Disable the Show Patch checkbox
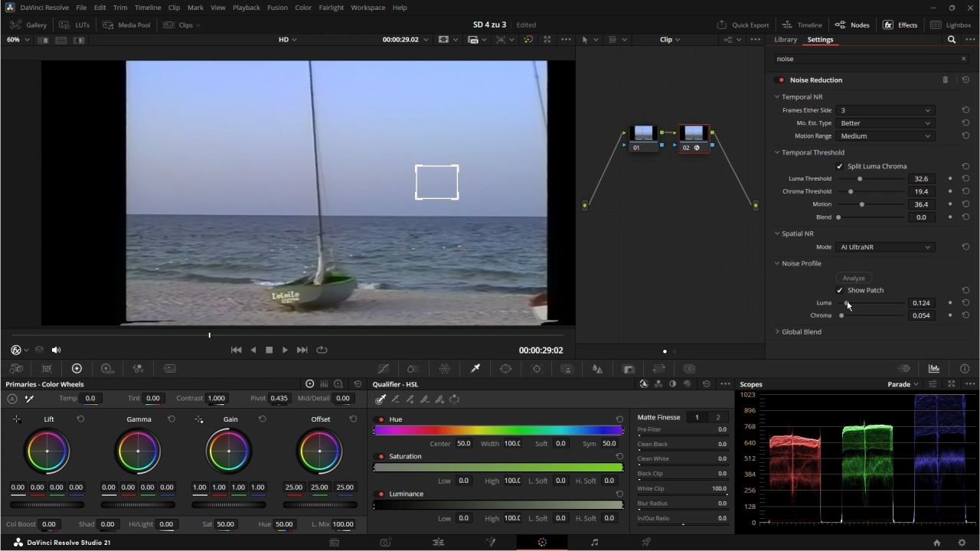 (x=840, y=290)
